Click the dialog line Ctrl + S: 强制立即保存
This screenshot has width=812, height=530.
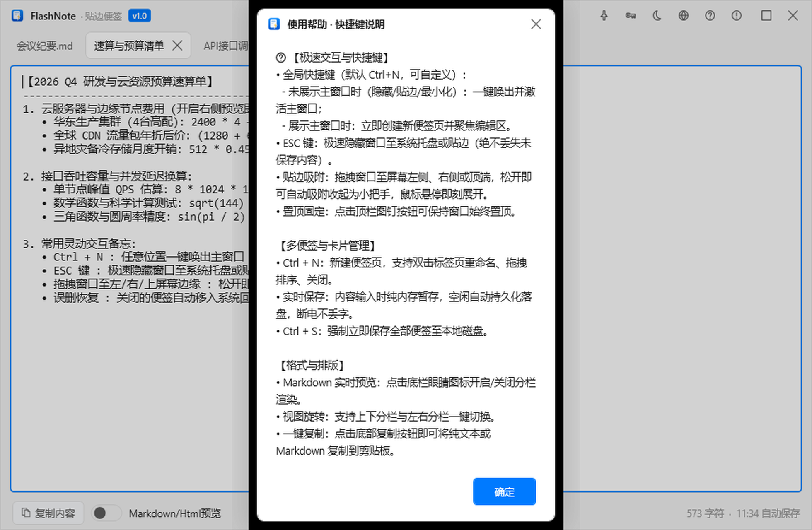click(383, 331)
